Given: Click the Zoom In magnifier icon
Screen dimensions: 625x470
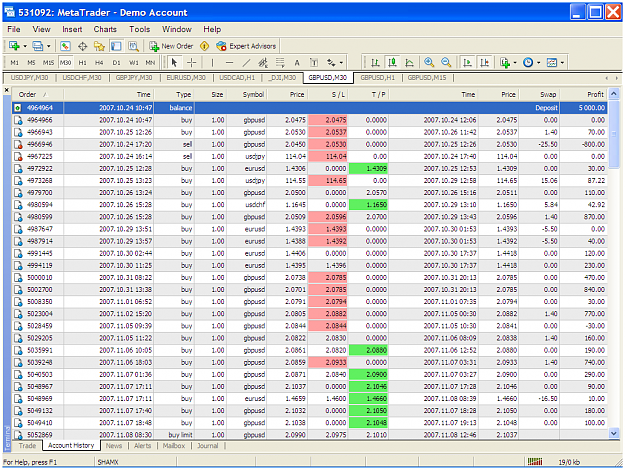Looking at the screenshot, I should 429,63.
